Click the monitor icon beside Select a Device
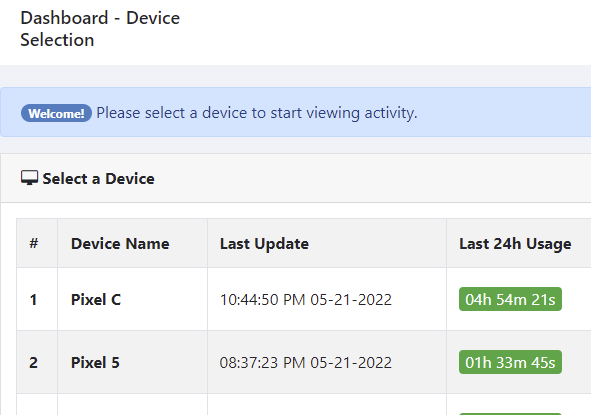 pyautogui.click(x=29, y=178)
